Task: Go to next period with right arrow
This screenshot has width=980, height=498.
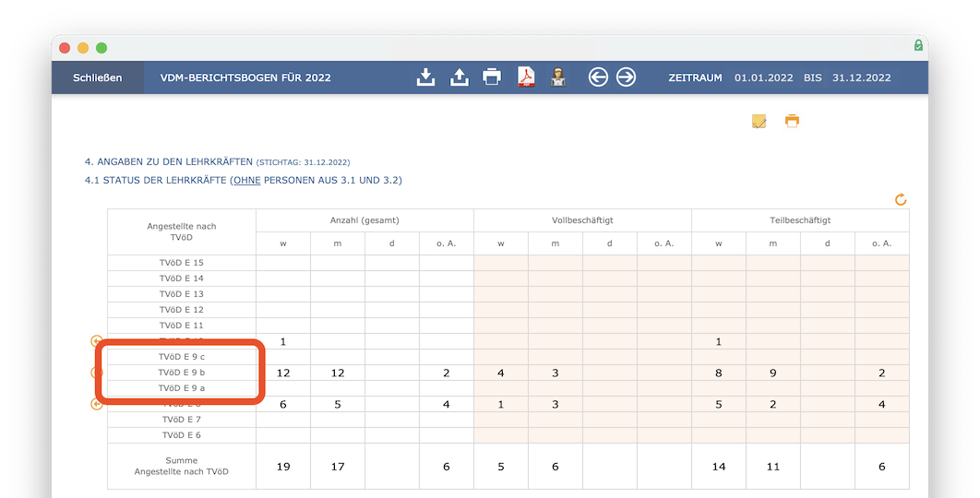Action: [627, 77]
